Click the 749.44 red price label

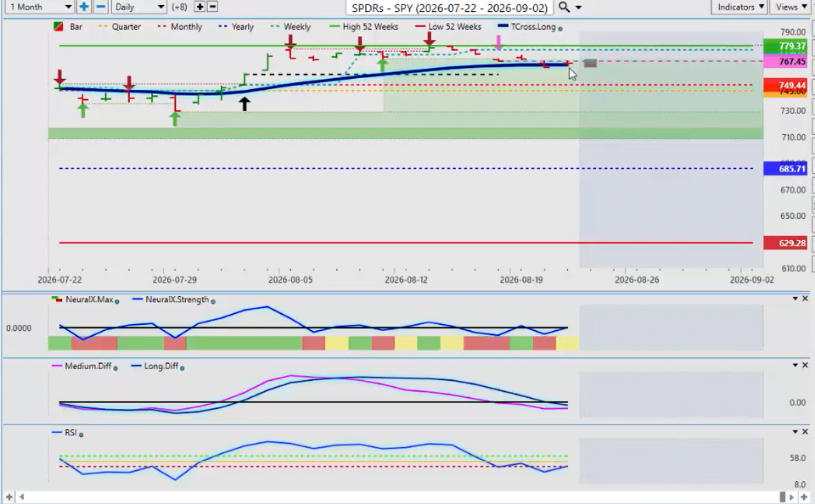784,85
